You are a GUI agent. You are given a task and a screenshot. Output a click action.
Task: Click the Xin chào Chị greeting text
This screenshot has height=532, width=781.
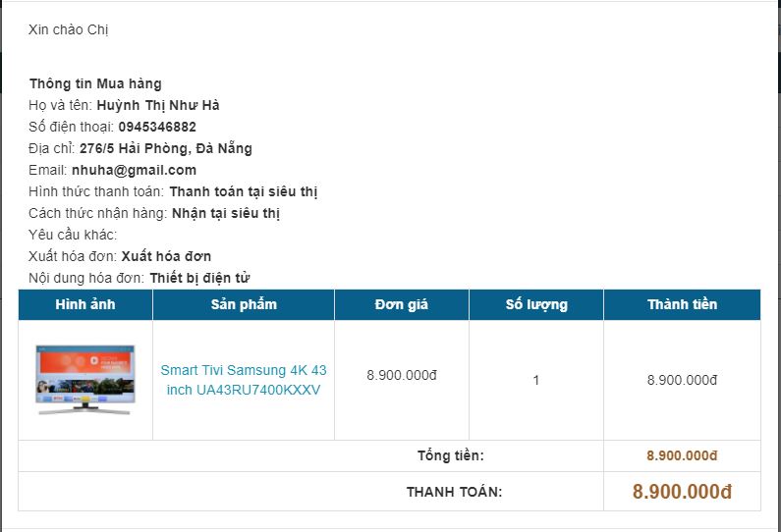(69, 29)
